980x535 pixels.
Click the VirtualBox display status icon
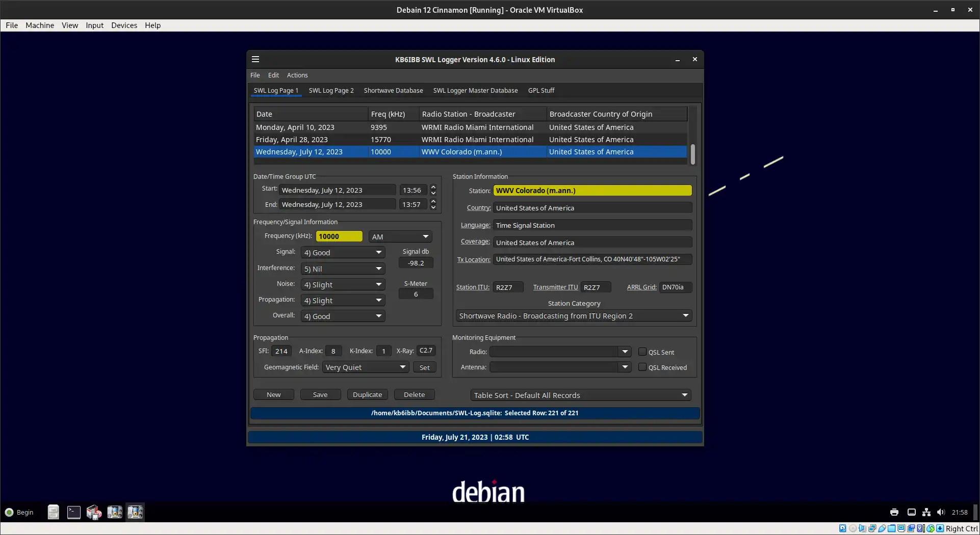tap(901, 528)
